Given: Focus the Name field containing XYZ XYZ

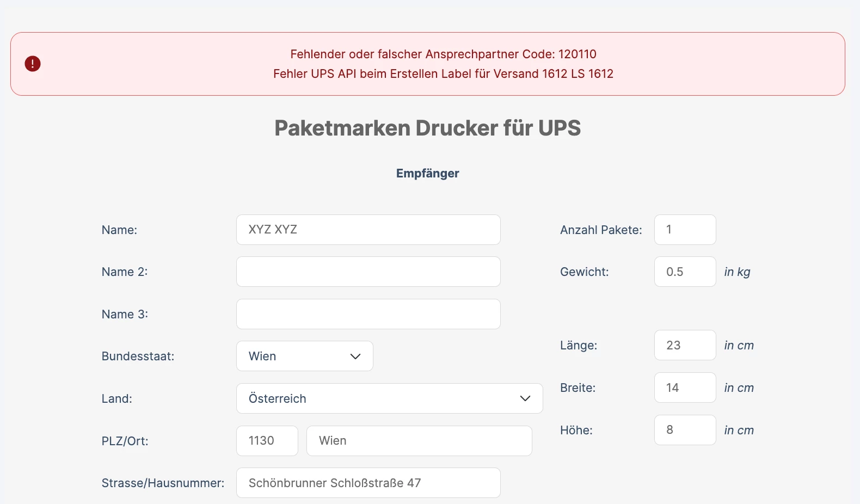Looking at the screenshot, I should (368, 230).
